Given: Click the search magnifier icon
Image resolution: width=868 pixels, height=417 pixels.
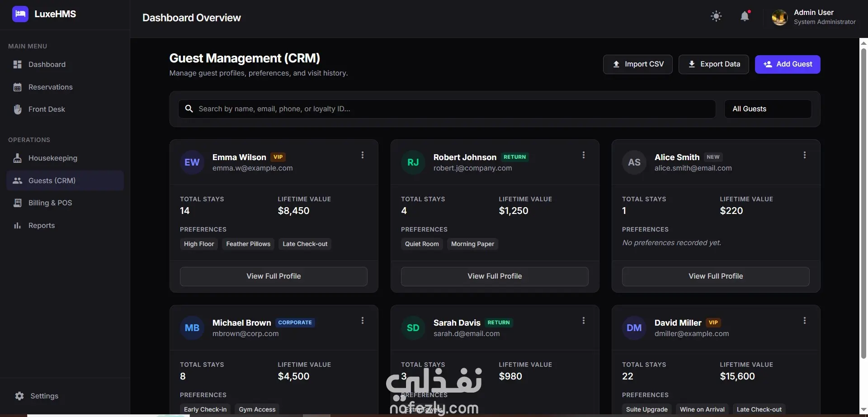Looking at the screenshot, I should 189,109.
